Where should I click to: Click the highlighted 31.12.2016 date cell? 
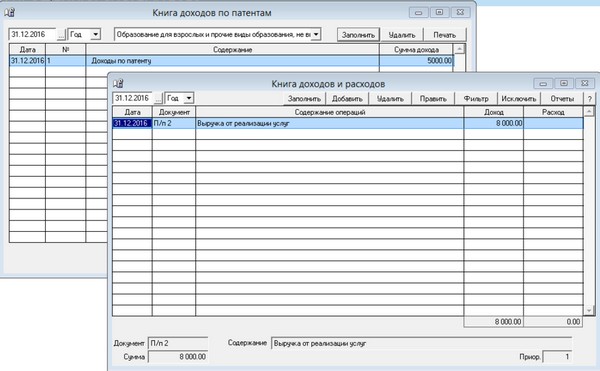pyautogui.click(x=132, y=123)
